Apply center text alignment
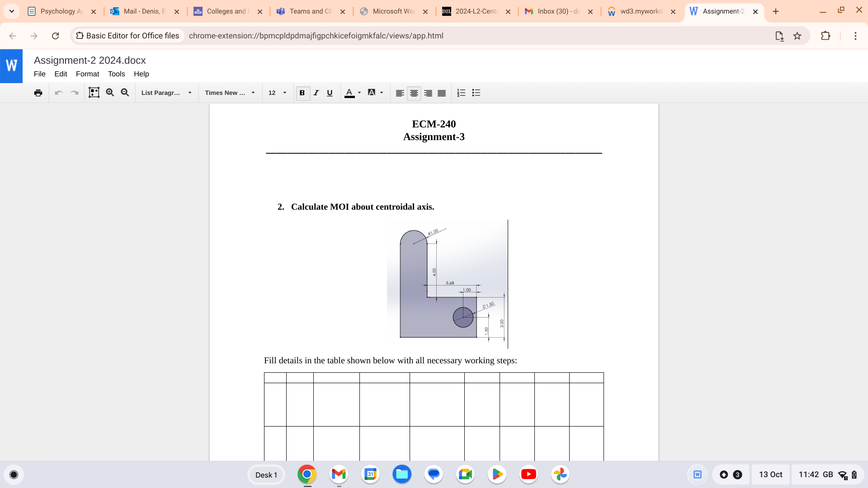The width and height of the screenshot is (868, 488). (x=414, y=93)
